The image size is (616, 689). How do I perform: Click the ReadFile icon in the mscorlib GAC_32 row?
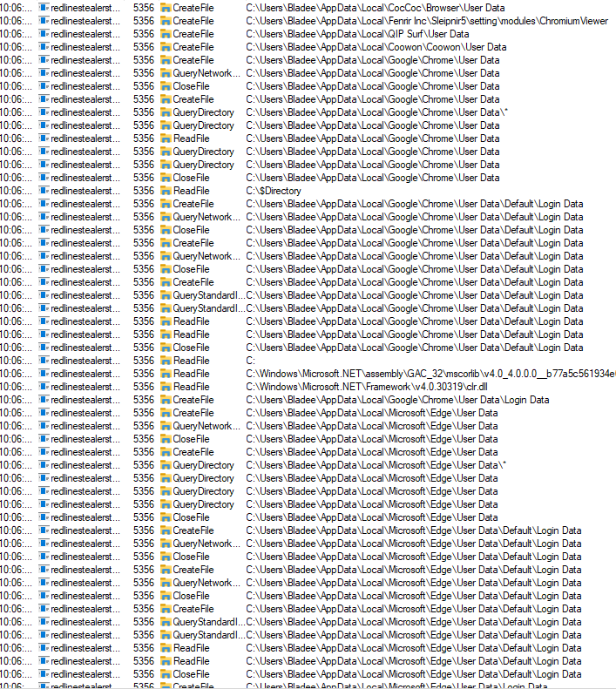tap(165, 374)
